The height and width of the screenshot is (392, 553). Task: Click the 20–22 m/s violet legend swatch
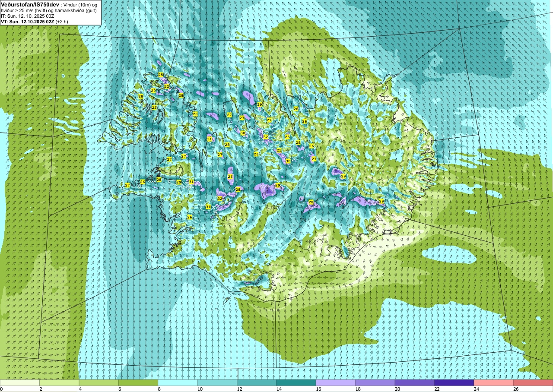pos(415,383)
